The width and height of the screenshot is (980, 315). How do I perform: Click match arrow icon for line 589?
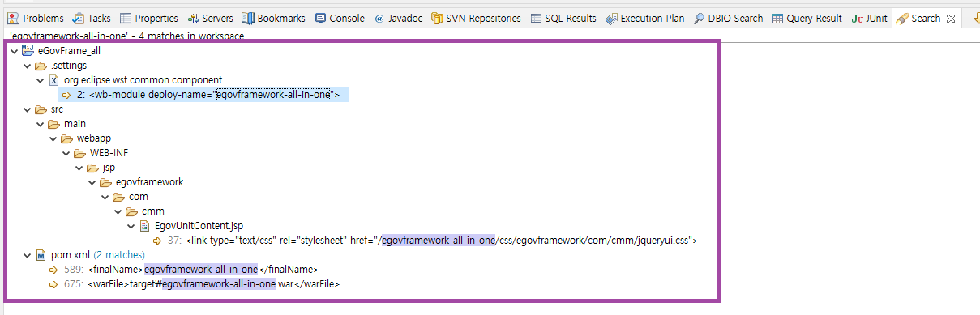54,270
